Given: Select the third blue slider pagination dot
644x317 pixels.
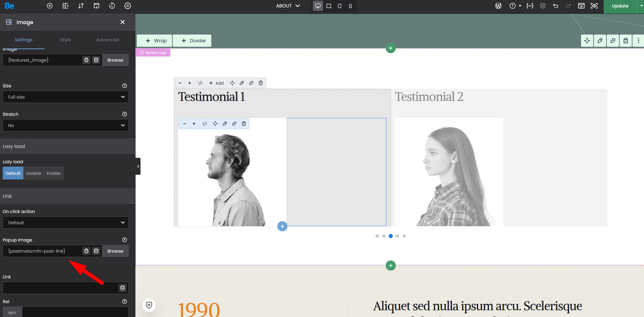Looking at the screenshot, I should [x=391, y=236].
